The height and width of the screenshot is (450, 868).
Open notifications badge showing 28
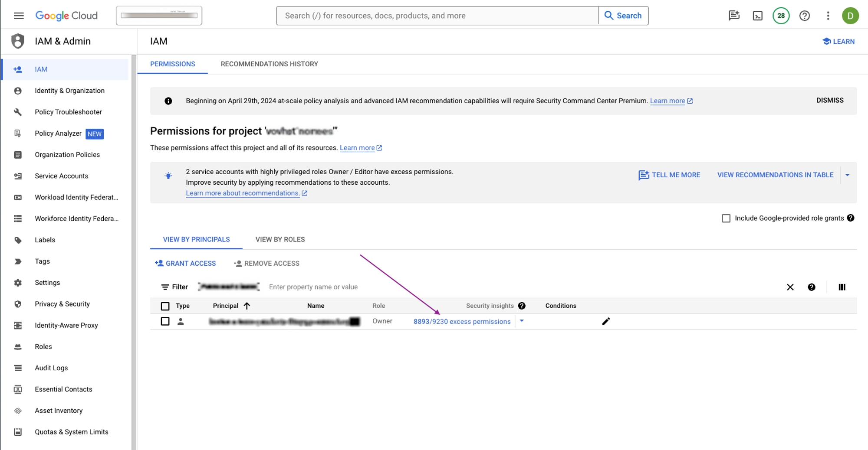coord(781,16)
